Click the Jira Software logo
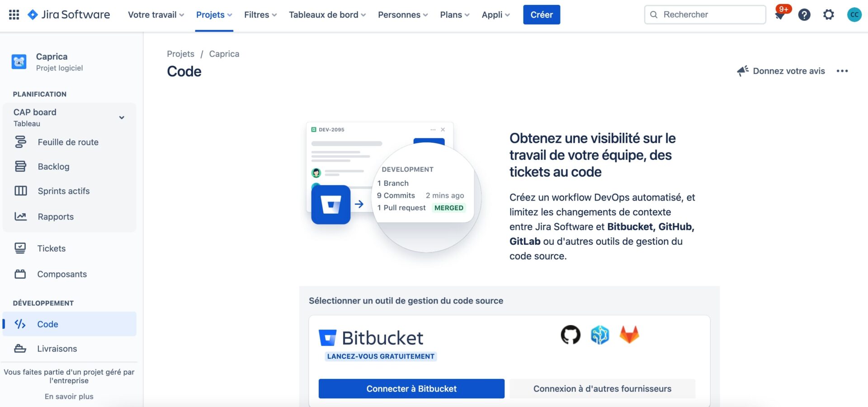 [x=69, y=14]
